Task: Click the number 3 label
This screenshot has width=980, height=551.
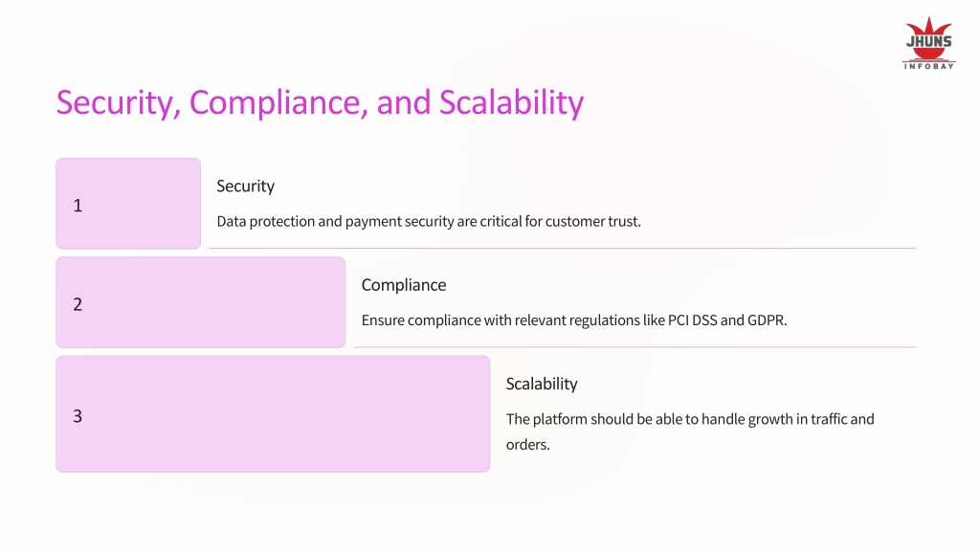Action: pos(78,416)
